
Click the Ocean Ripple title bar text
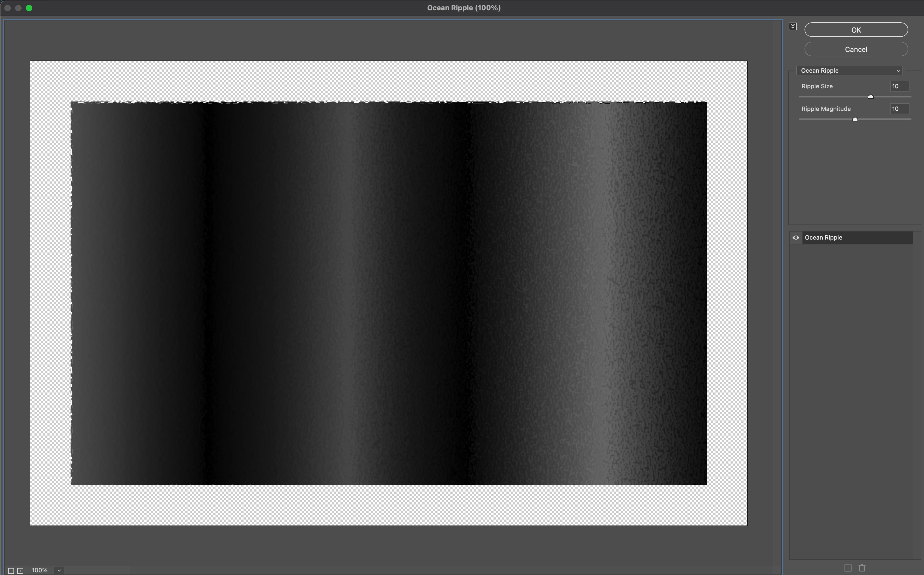click(464, 8)
